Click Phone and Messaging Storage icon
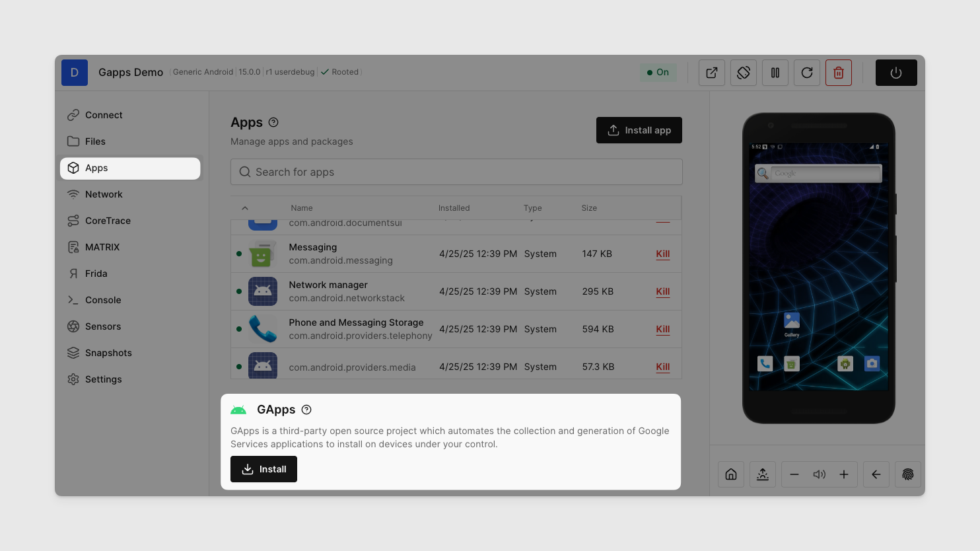The height and width of the screenshot is (551, 980). 263,329
